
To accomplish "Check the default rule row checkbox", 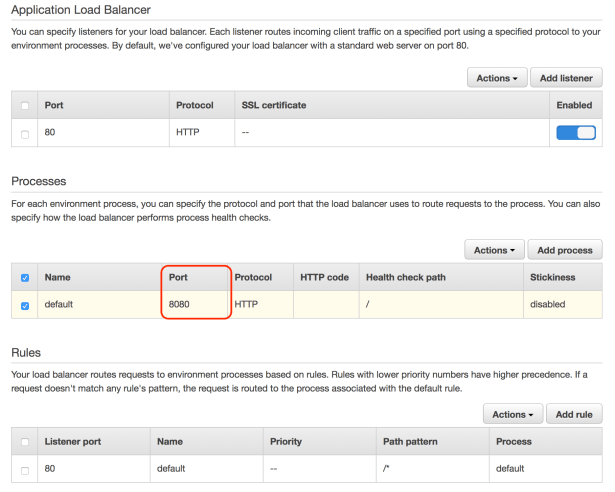I will pyautogui.click(x=24, y=467).
